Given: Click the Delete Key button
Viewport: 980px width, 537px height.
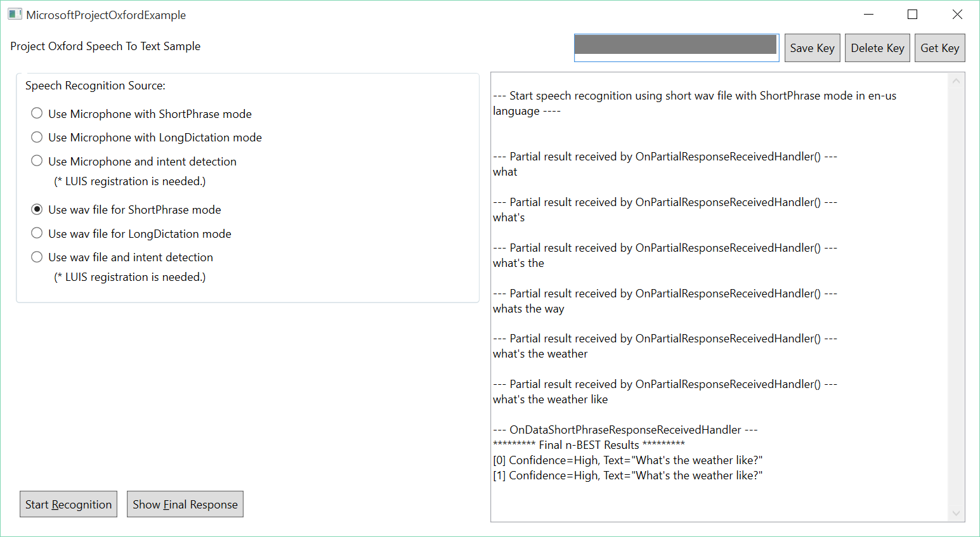Looking at the screenshot, I should coord(877,48).
